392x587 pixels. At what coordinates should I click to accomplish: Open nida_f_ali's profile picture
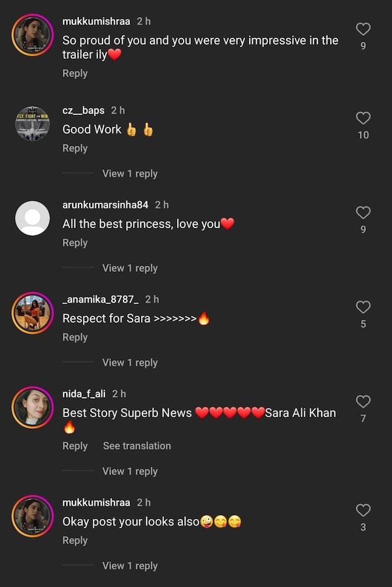[x=32, y=407]
